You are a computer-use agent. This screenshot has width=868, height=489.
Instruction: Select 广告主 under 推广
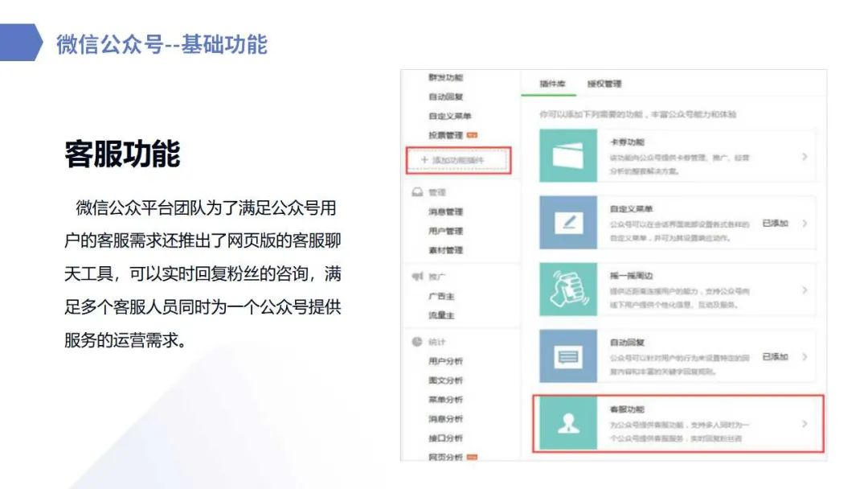tap(441, 296)
